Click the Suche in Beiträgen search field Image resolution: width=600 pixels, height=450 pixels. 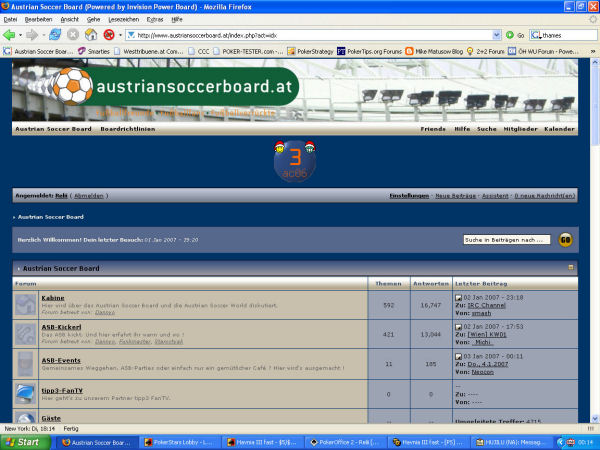coord(507,240)
